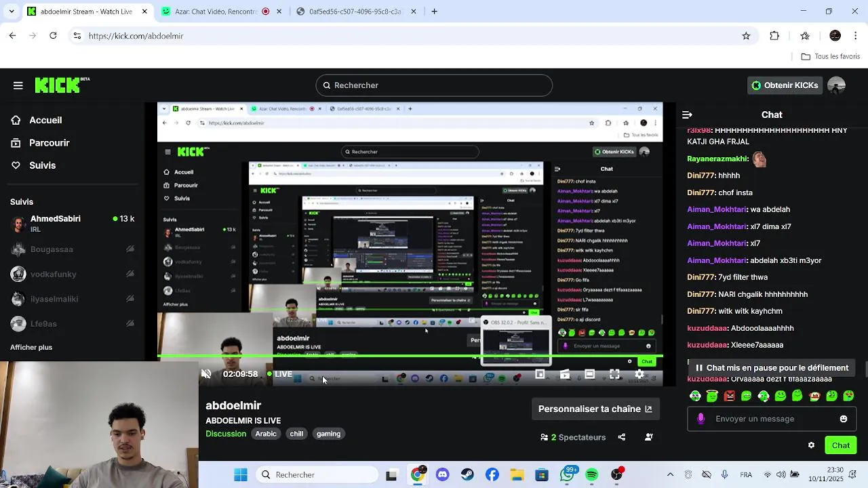The image size is (868, 488).
Task: Open ilyaselmaliki followed channel
Action: click(73, 299)
